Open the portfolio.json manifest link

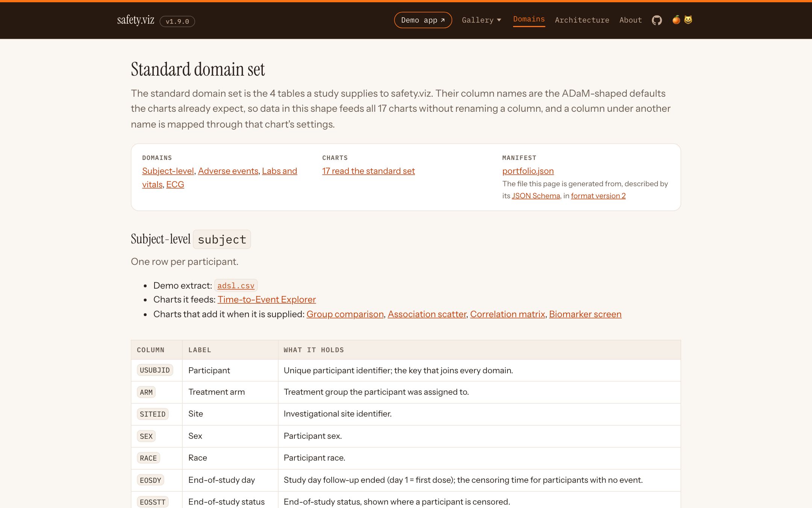coord(528,171)
